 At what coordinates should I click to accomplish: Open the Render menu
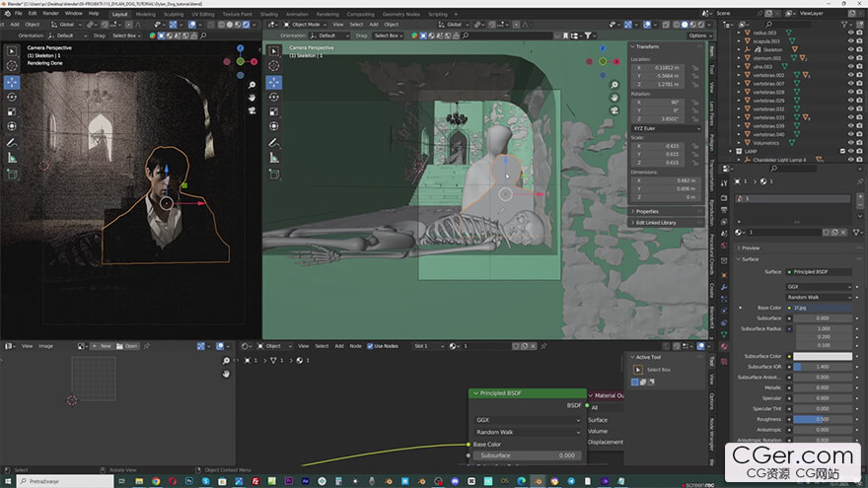(x=50, y=13)
